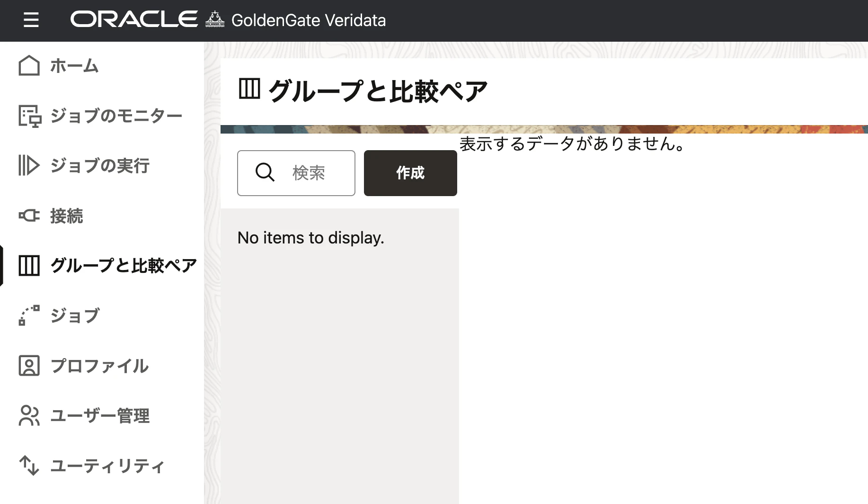Click the 作成 create button
The image size is (868, 504).
pos(410,173)
